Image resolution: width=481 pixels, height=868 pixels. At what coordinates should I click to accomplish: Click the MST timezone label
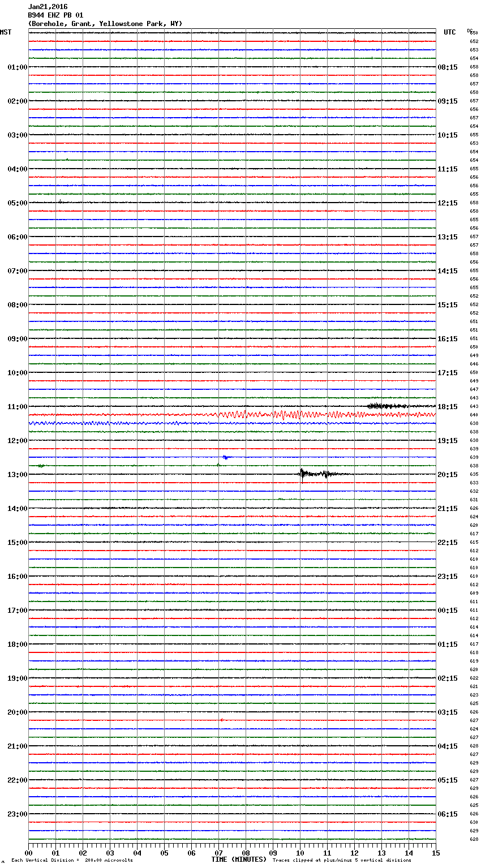pyautogui.click(x=6, y=32)
